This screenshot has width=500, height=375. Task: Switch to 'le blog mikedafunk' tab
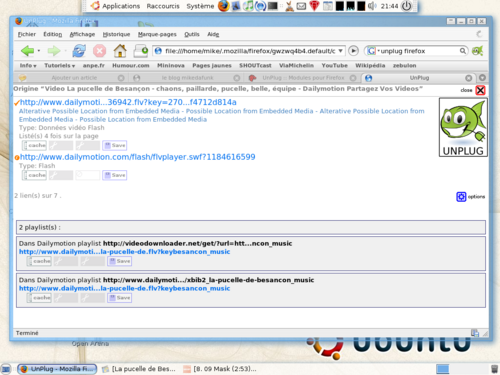tap(186, 78)
